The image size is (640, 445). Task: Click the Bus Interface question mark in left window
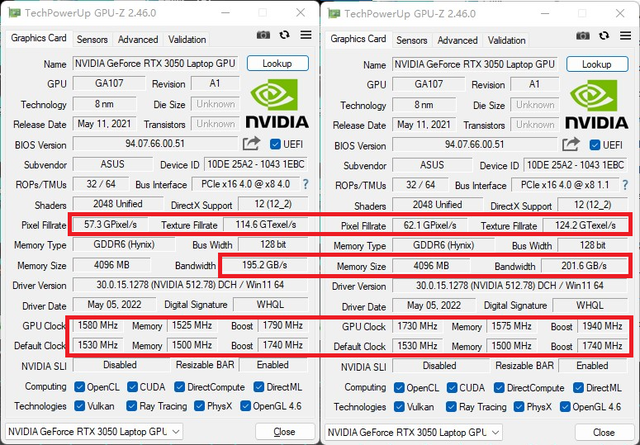click(x=305, y=184)
